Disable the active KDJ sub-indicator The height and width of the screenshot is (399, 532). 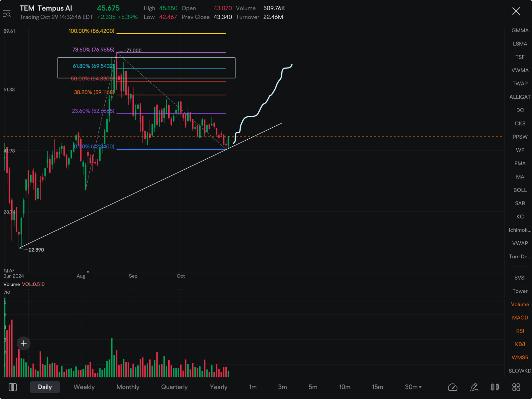coord(520,344)
